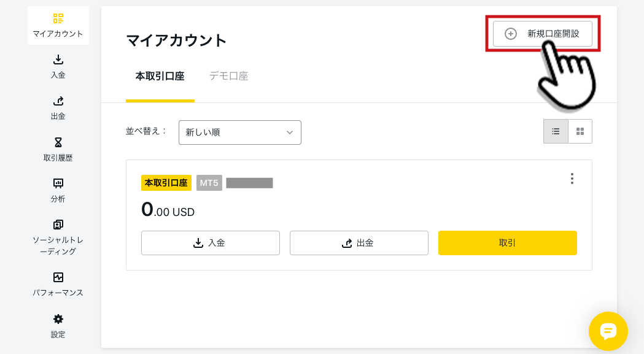Open 取引履歴 hourglass icon
644x354 pixels.
click(58, 142)
